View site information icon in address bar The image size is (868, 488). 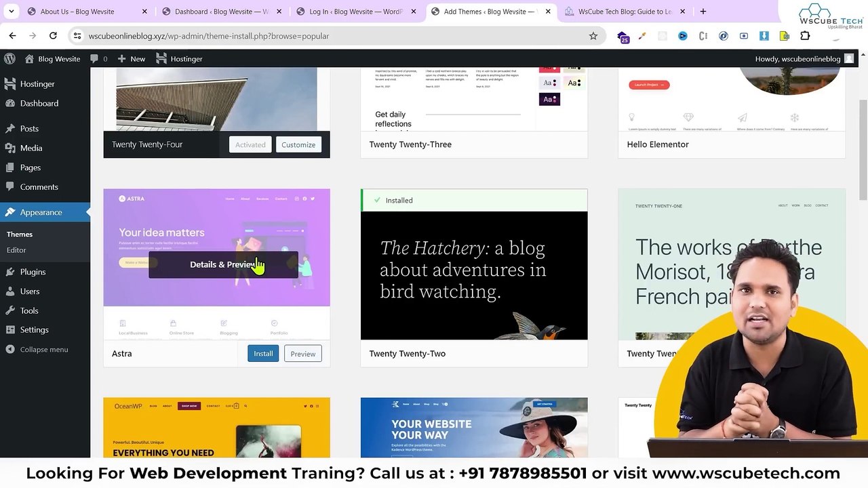pos(77,36)
